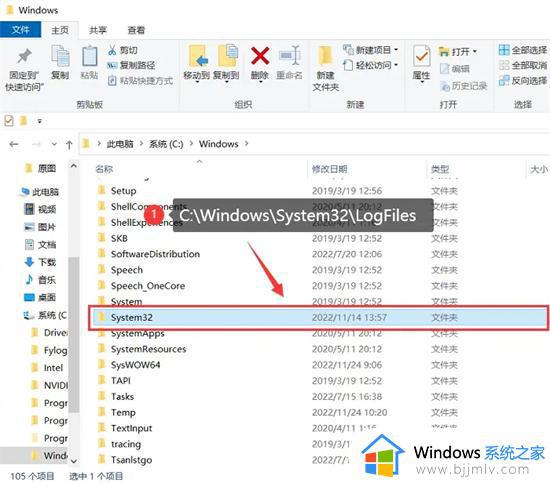550x483 pixels.
Task: Click Invert selection (反向选择)
Action: point(523,81)
